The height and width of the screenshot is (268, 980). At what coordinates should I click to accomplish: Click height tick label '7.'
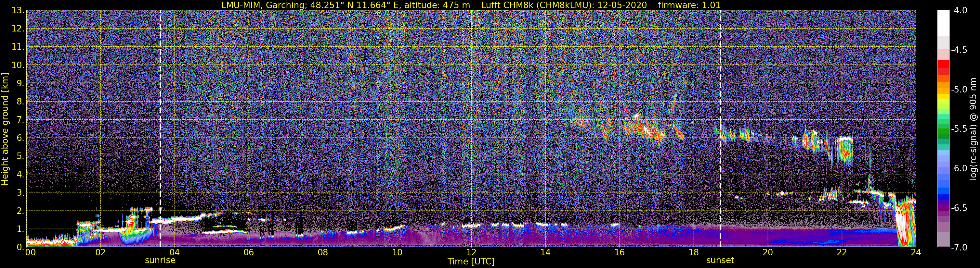(20, 120)
